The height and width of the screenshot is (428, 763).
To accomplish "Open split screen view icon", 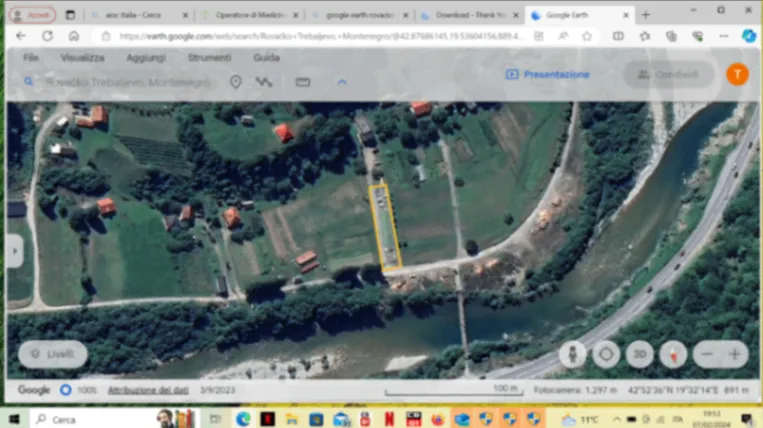I will click(x=618, y=36).
